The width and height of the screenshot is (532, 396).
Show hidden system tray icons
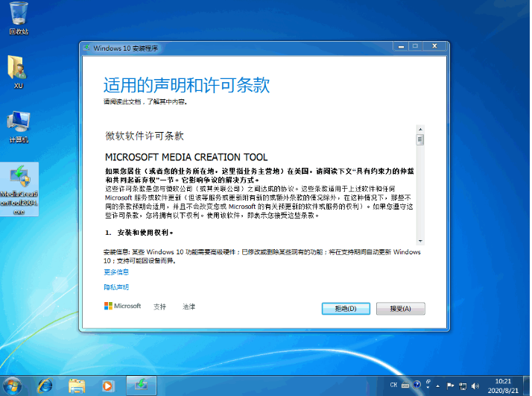[x=437, y=385]
